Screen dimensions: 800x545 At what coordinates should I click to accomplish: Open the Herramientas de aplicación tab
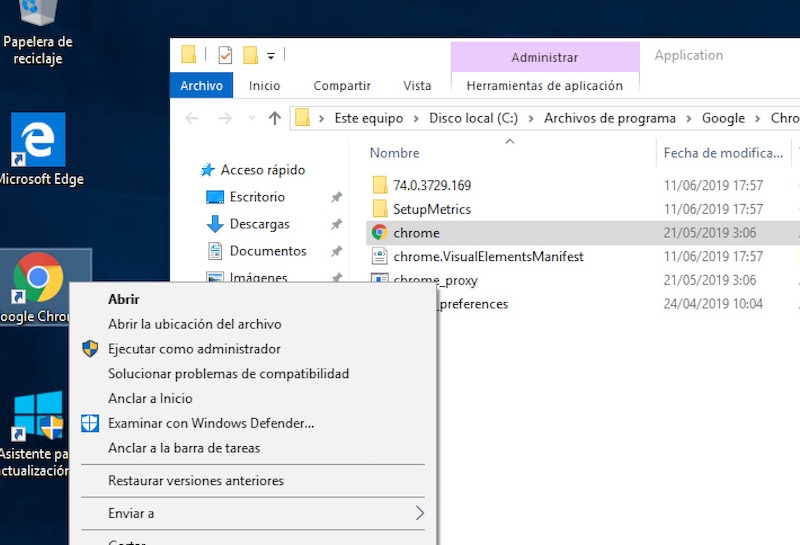544,85
